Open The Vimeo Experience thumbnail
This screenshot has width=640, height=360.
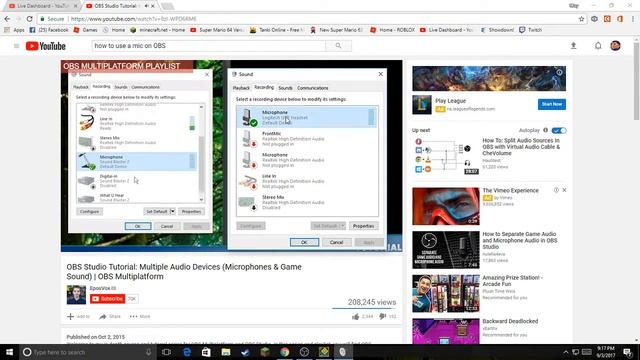click(x=446, y=206)
